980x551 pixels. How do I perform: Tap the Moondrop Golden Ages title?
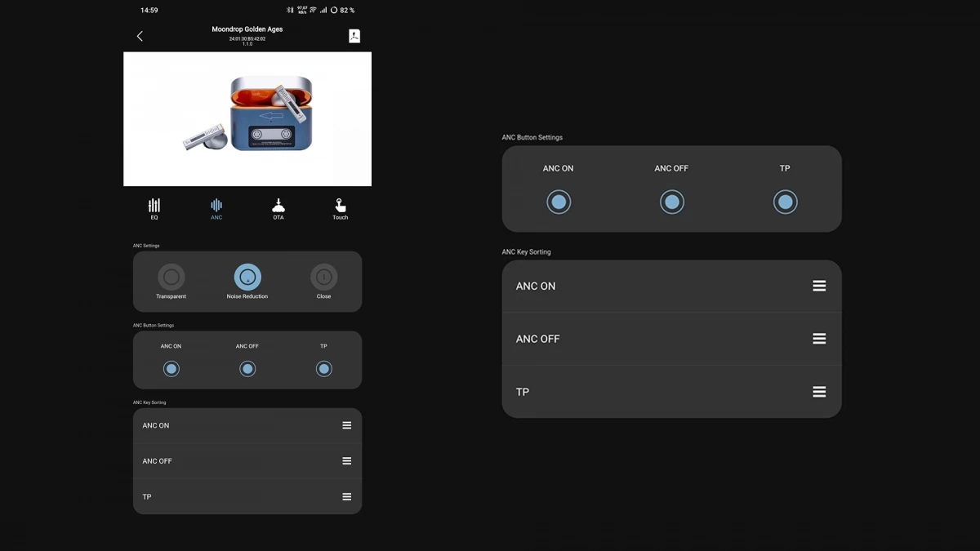247,29
